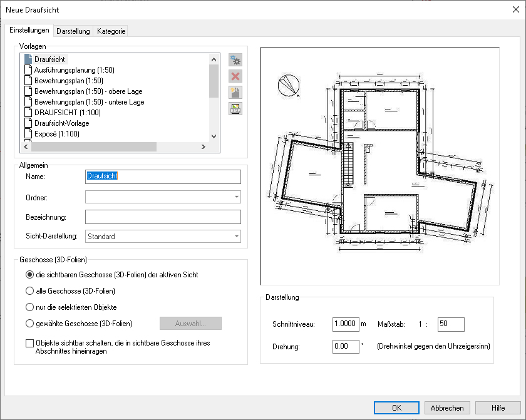
Task: Click file icon beside Draufsicht-Vorlage
Action: (28, 123)
